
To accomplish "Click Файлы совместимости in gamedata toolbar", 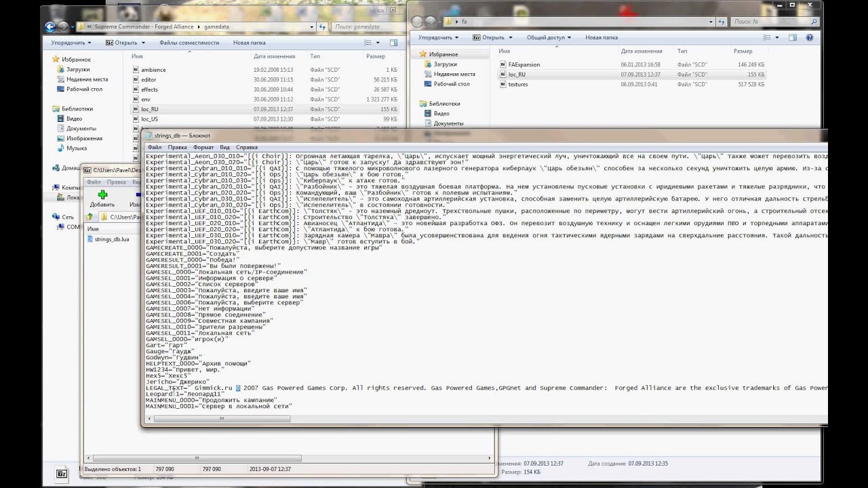I will [x=189, y=42].
